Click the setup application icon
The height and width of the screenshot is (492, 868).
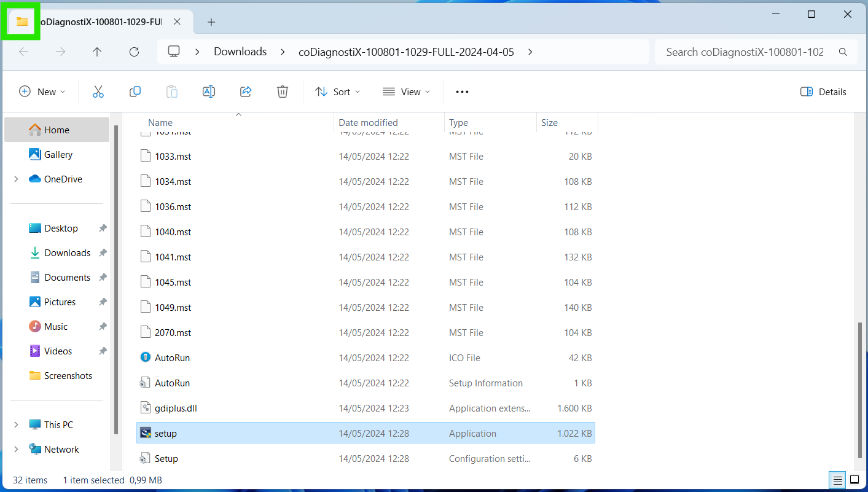click(x=146, y=433)
